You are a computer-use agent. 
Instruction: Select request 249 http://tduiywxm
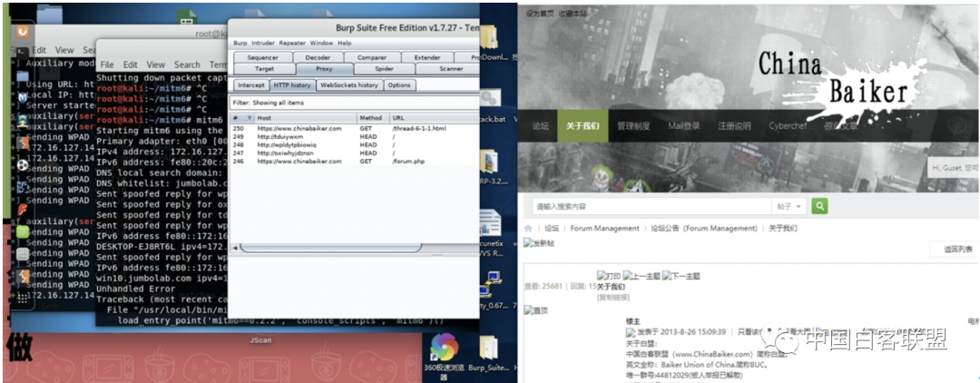(x=355, y=136)
